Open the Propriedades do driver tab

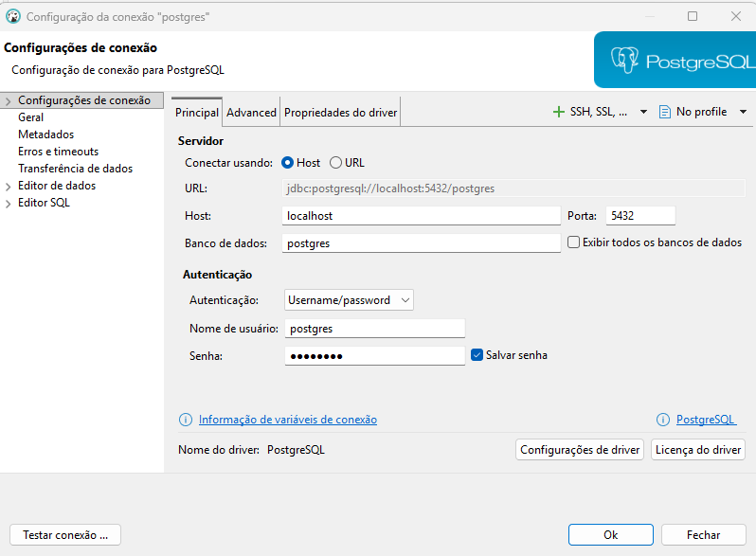click(340, 113)
